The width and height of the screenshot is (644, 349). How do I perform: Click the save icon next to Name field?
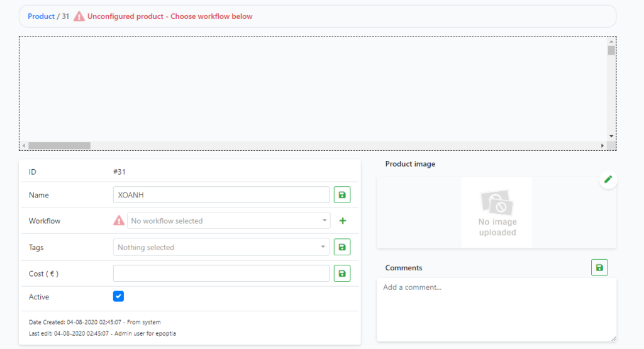coord(341,195)
